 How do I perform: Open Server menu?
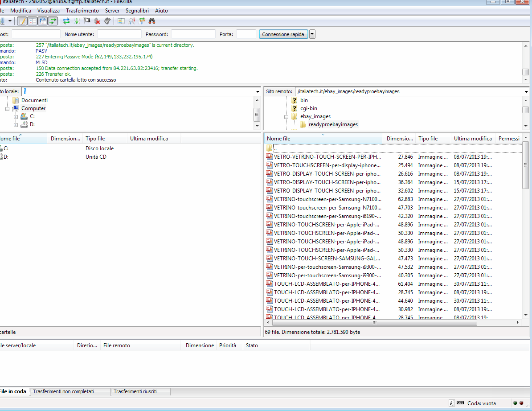click(112, 11)
